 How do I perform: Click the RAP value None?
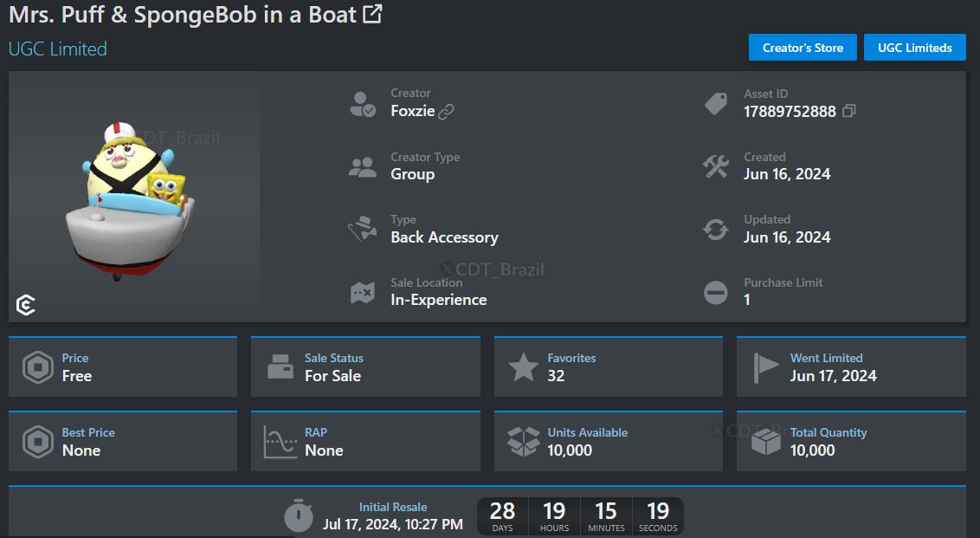pyautogui.click(x=324, y=450)
